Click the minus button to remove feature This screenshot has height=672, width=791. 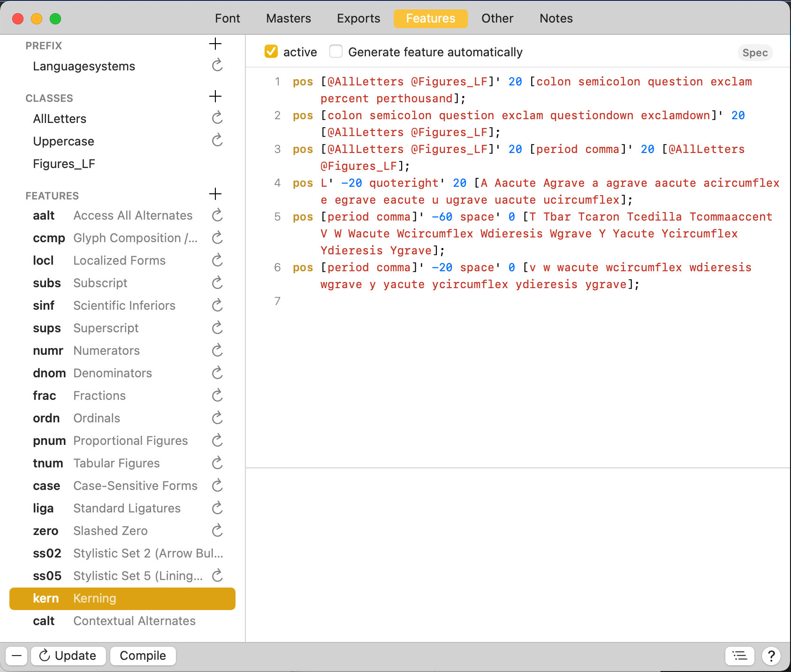click(17, 656)
